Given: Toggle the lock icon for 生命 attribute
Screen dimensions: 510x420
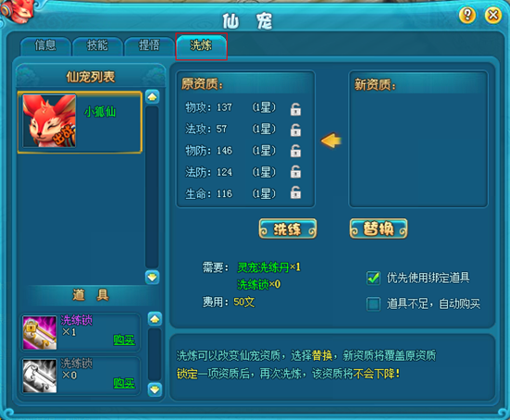Looking at the screenshot, I should (x=295, y=192).
